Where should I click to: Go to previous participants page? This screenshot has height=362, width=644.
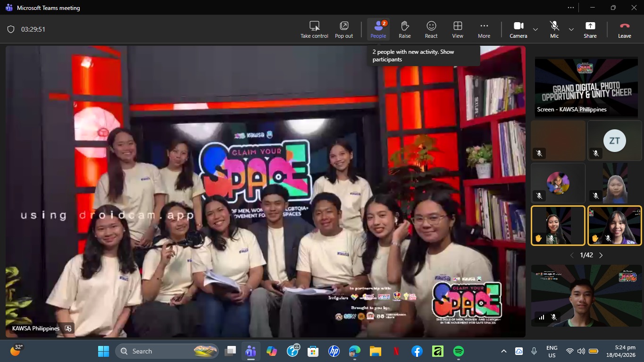pyautogui.click(x=572, y=255)
